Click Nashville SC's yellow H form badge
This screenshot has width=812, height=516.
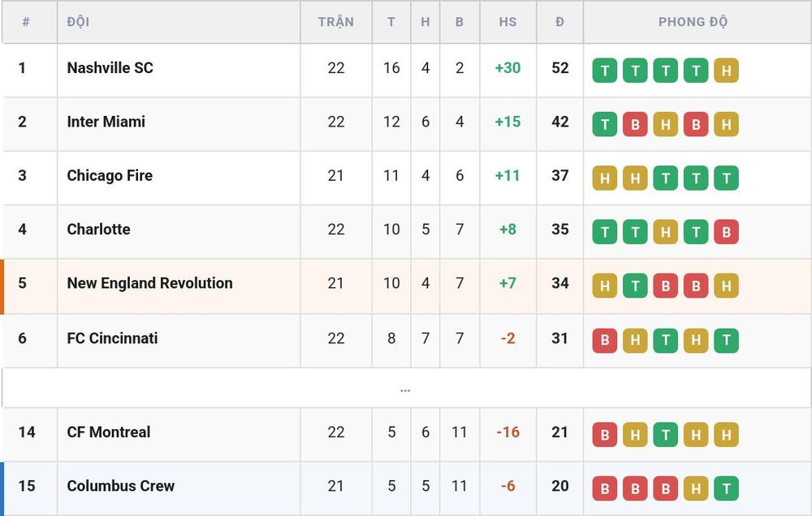click(726, 71)
